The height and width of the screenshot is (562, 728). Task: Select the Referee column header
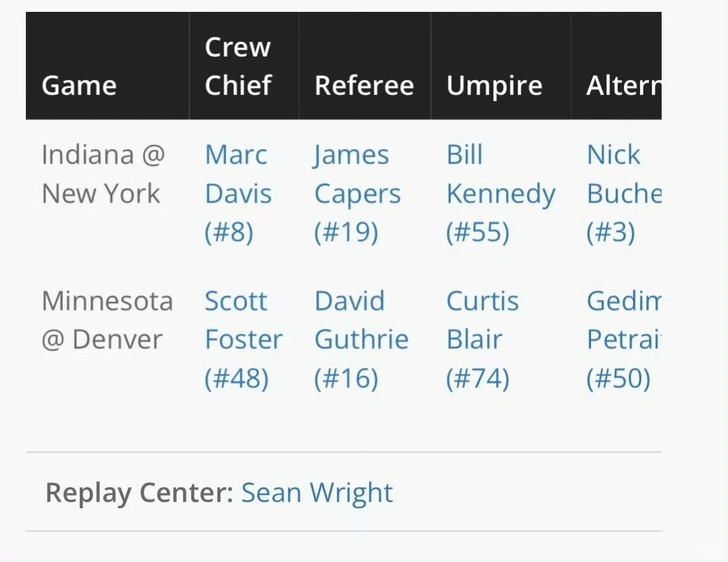(x=364, y=86)
